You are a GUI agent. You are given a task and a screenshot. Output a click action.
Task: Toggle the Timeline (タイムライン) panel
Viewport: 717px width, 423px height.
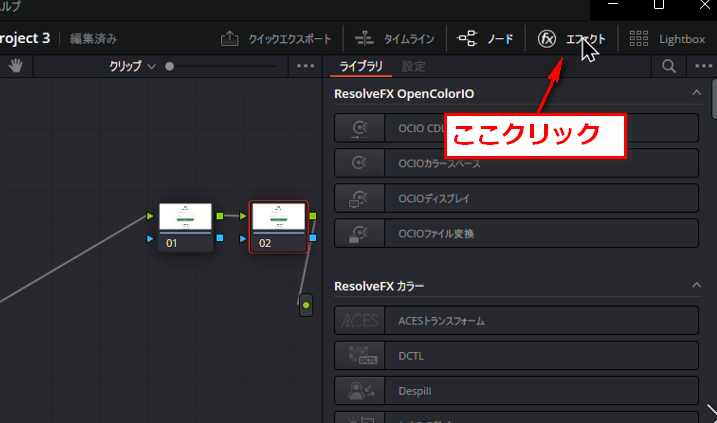click(395, 40)
